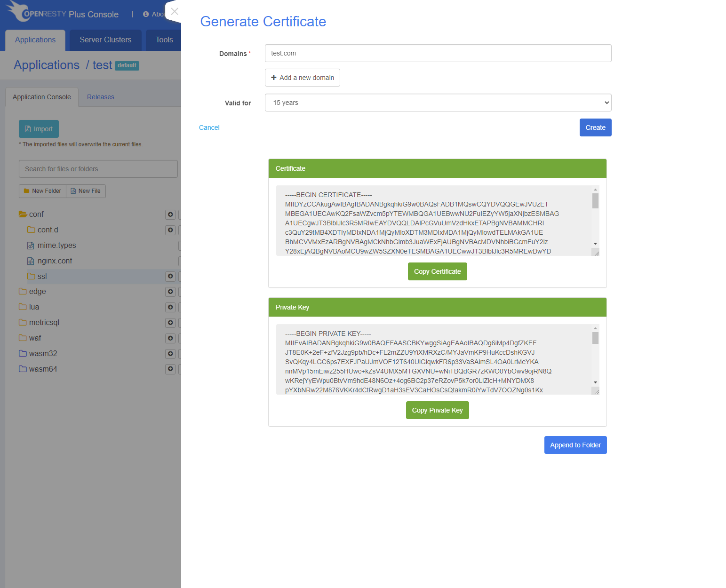Click the add icon on the wasm64 row
The width and height of the screenshot is (726, 588).
click(x=170, y=369)
